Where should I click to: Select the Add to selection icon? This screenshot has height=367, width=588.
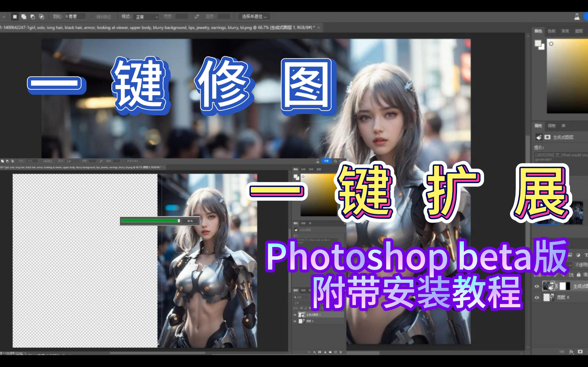point(24,16)
